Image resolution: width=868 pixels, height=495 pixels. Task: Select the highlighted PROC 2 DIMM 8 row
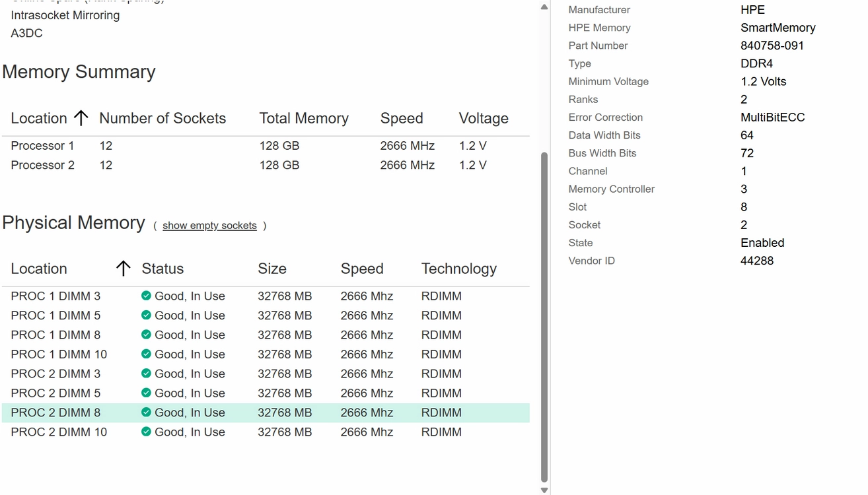(x=266, y=412)
